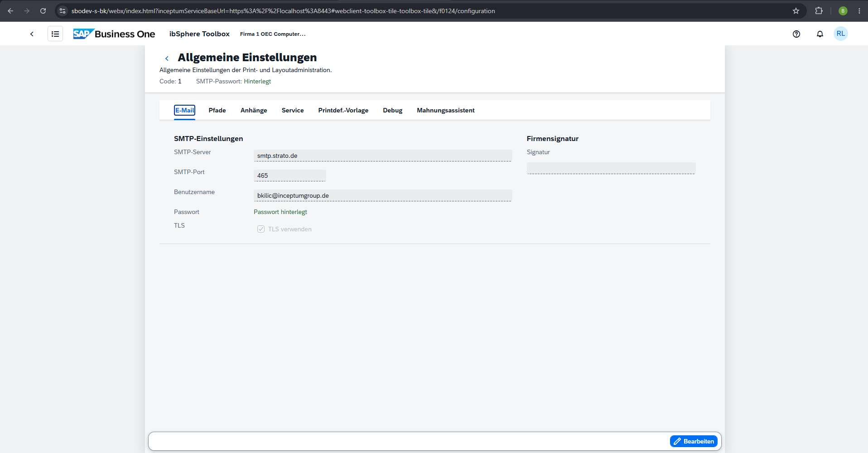Click the 'Hinterlegt' SMTP-Passwort status
Screen dimensions: 868x453
[x=257, y=81]
